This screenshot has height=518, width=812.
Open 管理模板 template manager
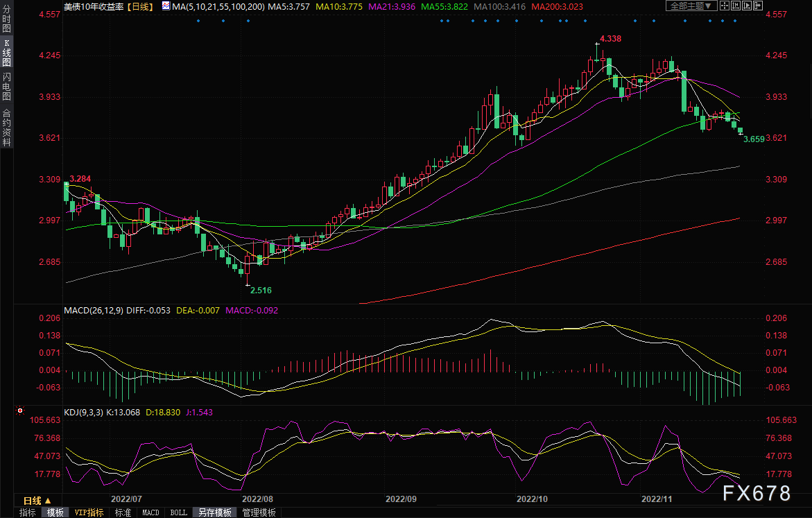(x=259, y=512)
